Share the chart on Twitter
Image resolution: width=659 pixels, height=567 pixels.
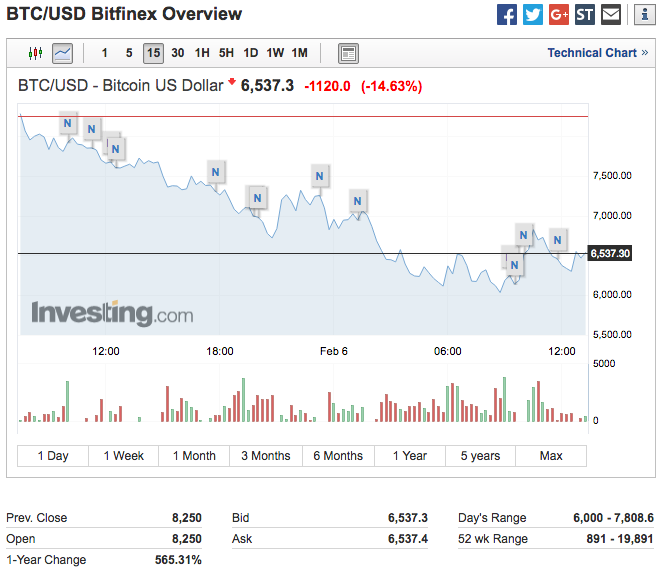point(532,15)
